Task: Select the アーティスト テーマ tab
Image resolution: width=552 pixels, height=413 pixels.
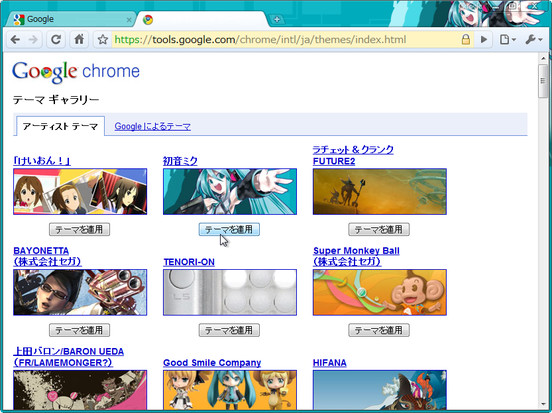Action: pyautogui.click(x=60, y=126)
